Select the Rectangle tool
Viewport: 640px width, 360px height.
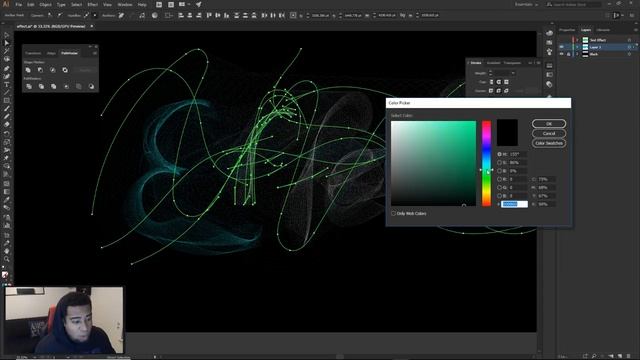coord(7,100)
